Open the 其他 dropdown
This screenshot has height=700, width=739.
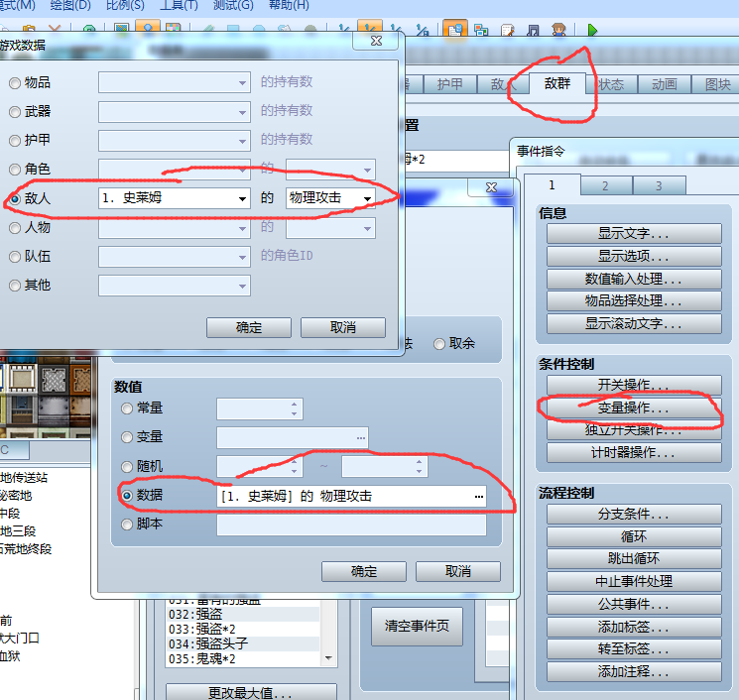pyautogui.click(x=174, y=286)
